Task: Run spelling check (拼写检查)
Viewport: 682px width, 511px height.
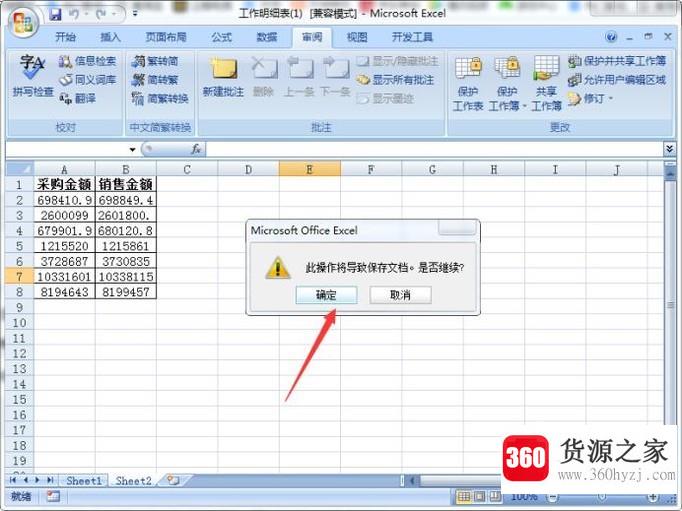Action: pos(33,75)
